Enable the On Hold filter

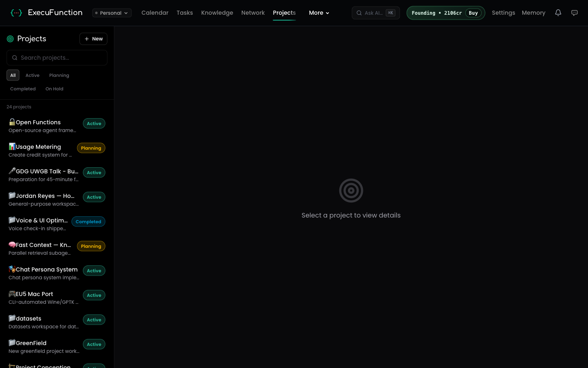tap(54, 89)
